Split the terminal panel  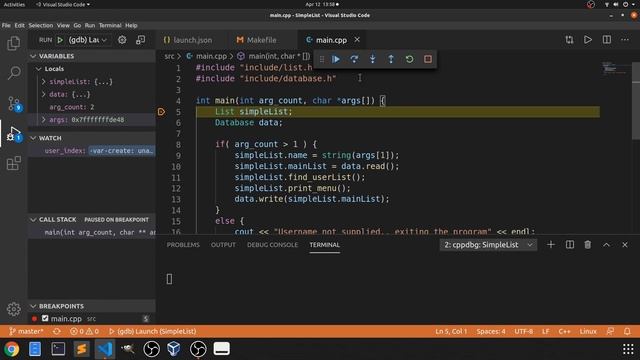click(x=569, y=244)
